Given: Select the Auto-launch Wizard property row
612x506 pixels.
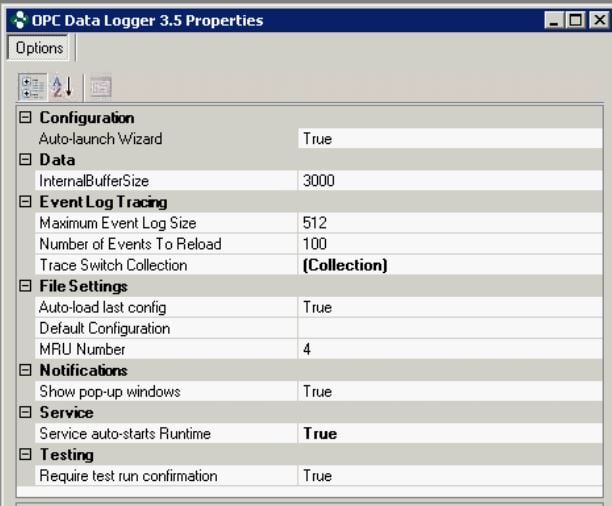Looking at the screenshot, I should (x=318, y=139).
